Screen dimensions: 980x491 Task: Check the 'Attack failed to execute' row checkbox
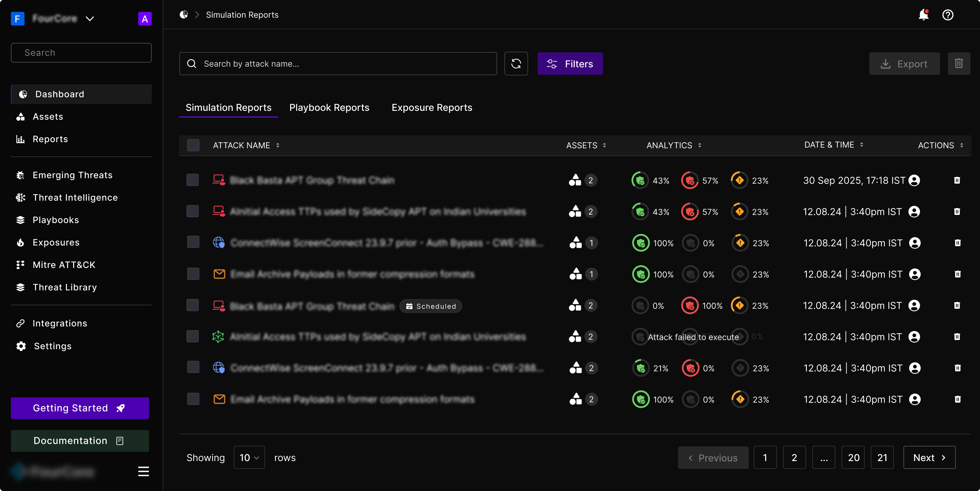(193, 336)
